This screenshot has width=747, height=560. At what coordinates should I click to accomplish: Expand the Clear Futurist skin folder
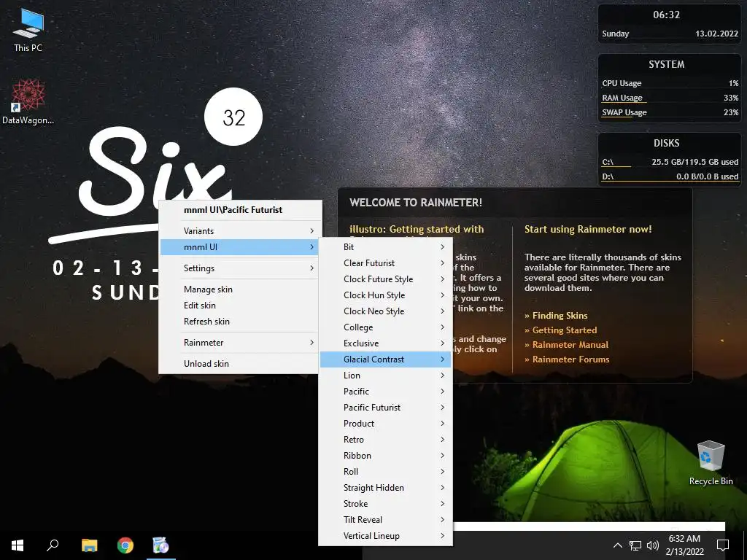point(385,262)
